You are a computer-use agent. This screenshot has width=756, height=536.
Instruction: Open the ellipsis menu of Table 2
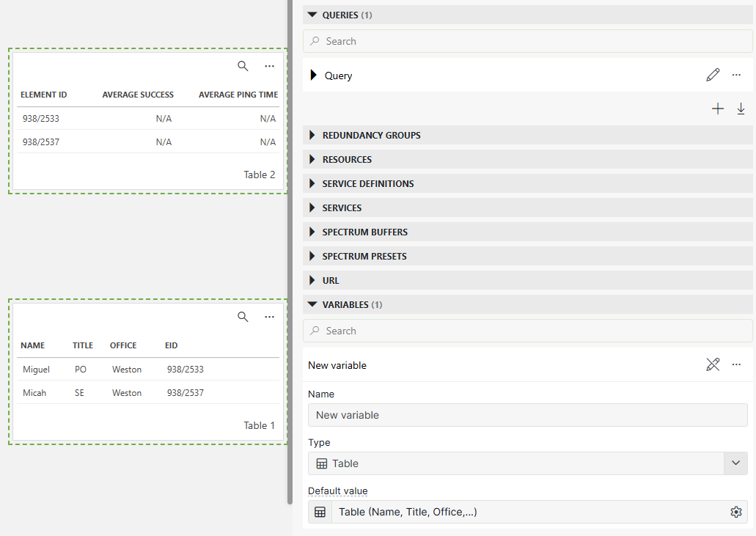[x=269, y=66]
